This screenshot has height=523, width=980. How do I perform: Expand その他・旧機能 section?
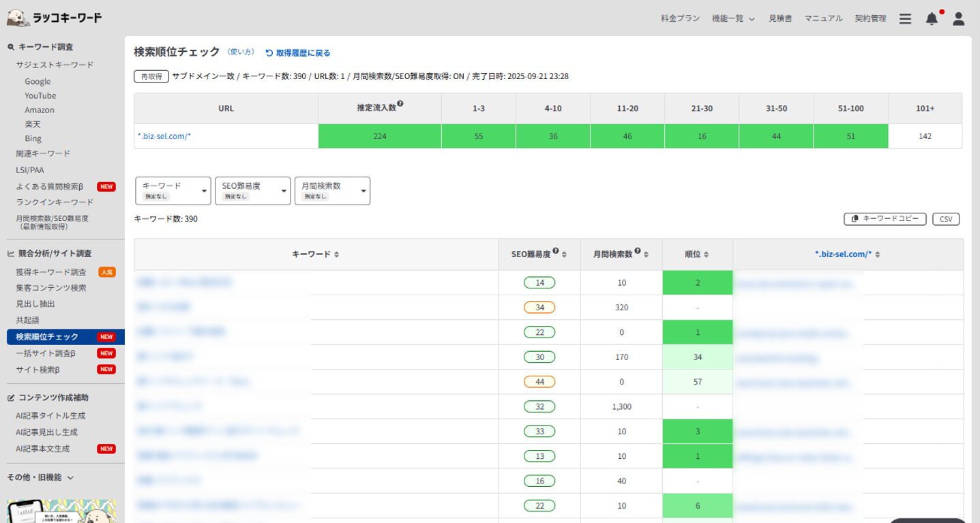pos(40,477)
